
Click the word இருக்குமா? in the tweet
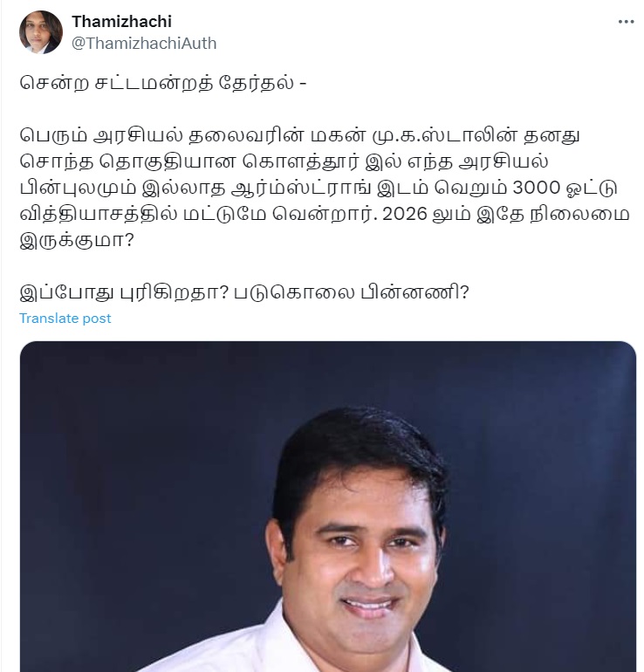pos(77,240)
